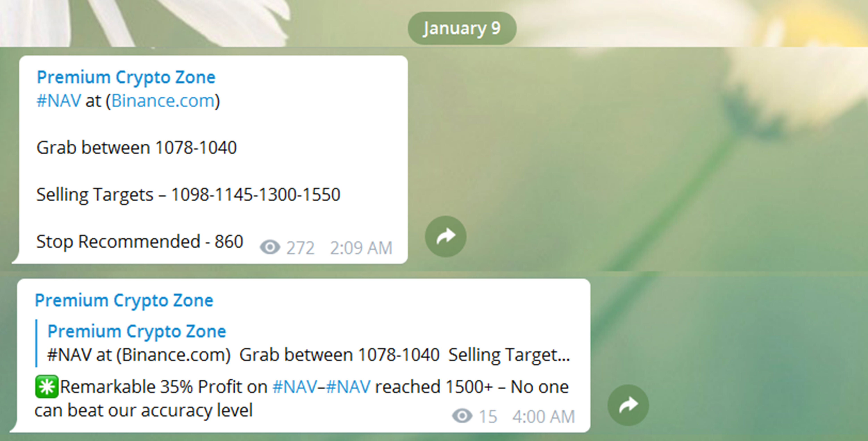Jump to quoted message text preview
The image size is (868, 441).
point(308,355)
